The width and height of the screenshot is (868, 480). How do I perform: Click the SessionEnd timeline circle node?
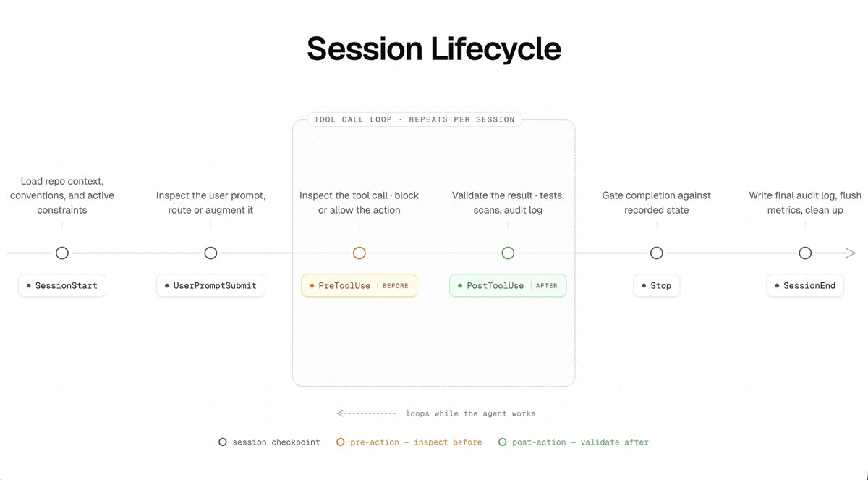805,253
